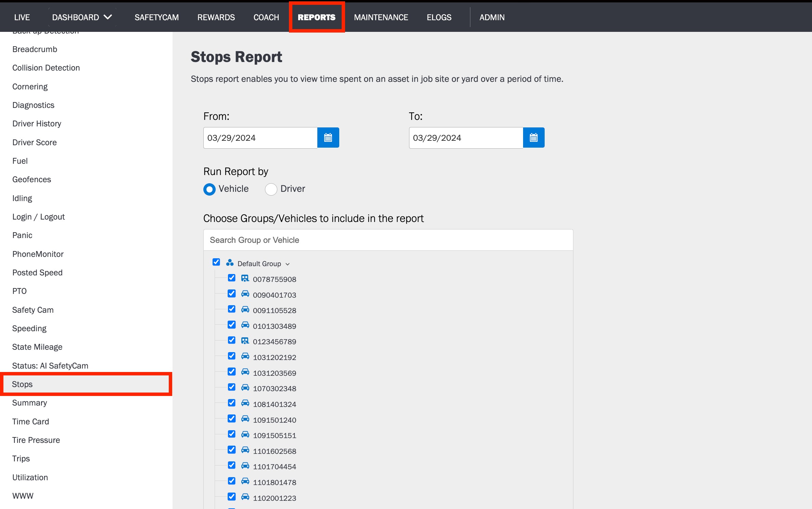Uncheck vehicle 1031202192 checkbox
The image size is (812, 509).
pos(232,356)
